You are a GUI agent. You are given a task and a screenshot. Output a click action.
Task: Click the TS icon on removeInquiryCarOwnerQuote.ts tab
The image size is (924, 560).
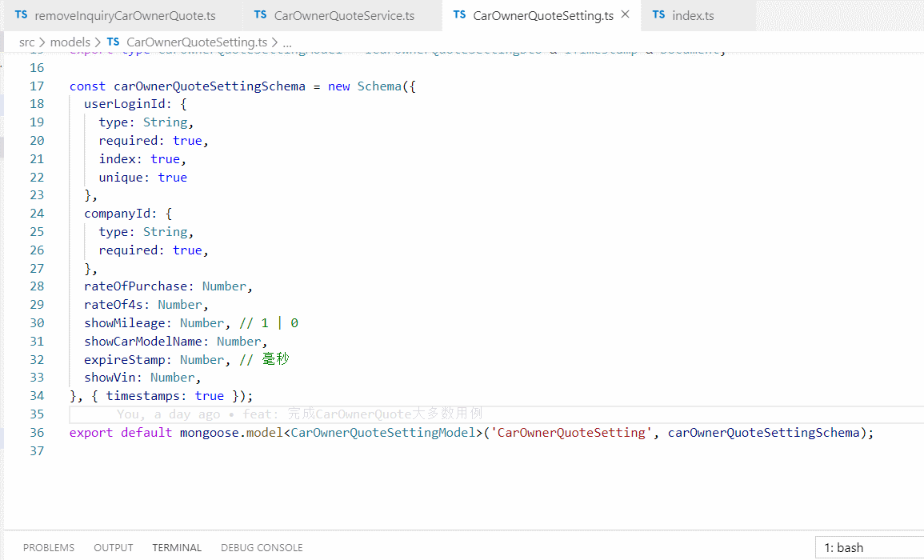19,14
